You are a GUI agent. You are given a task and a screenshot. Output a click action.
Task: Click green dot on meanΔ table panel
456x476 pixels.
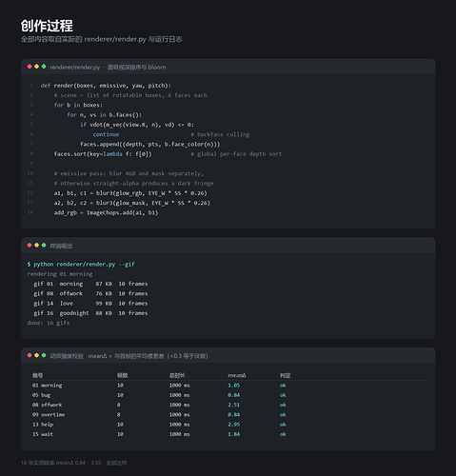point(44,355)
